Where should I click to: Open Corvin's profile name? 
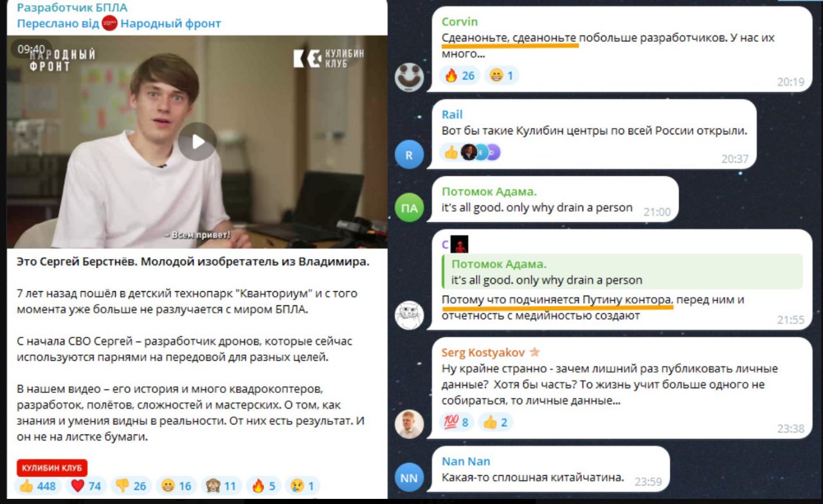(x=460, y=22)
